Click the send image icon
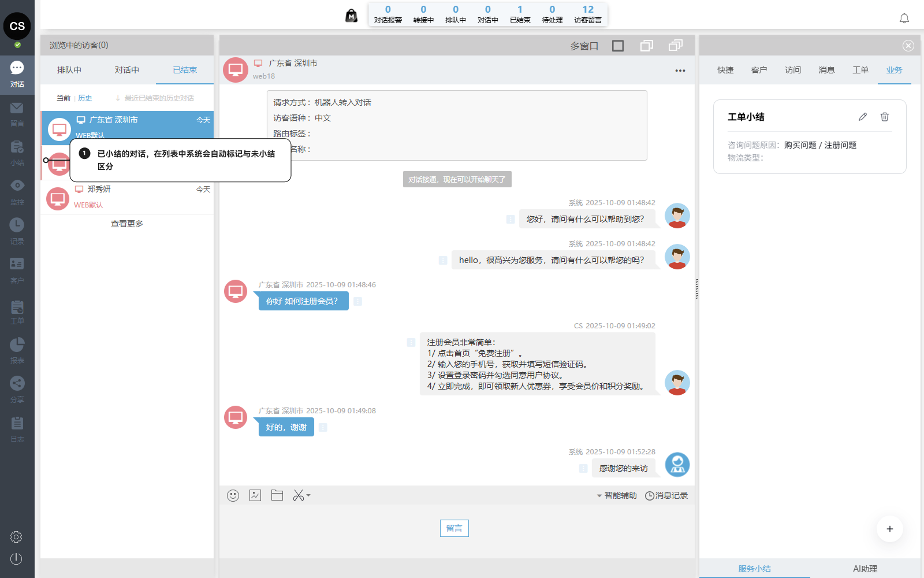The width and height of the screenshot is (924, 578). click(x=255, y=495)
